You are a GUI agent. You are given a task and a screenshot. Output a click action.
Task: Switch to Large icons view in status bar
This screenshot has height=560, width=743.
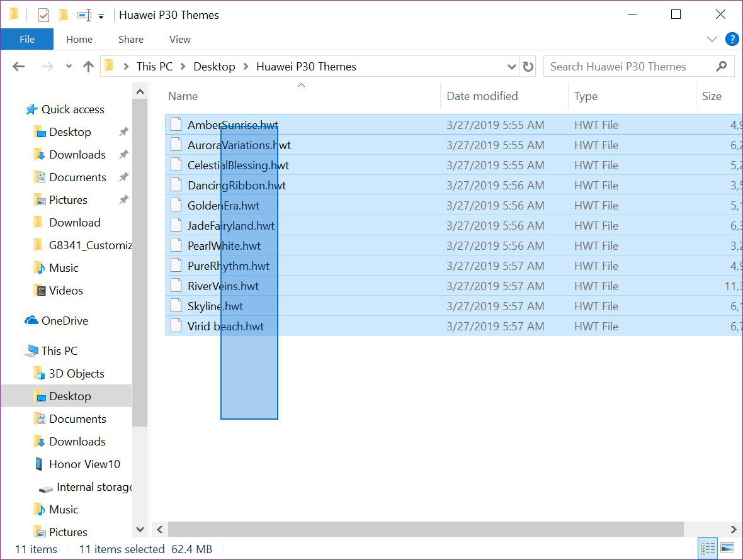point(727,548)
